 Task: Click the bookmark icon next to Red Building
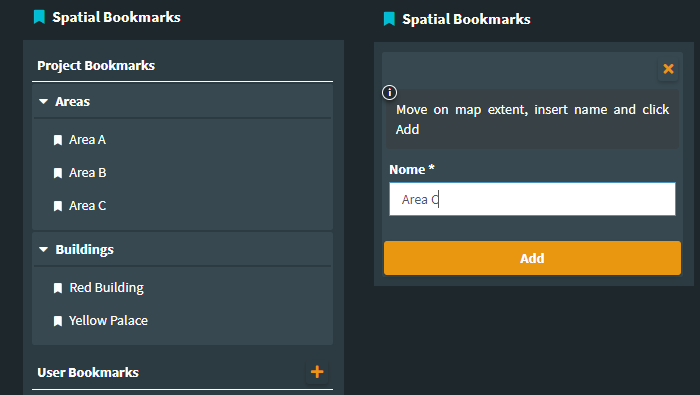tap(58, 288)
